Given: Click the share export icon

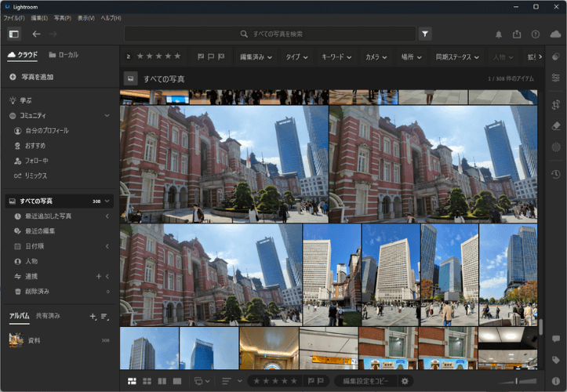Looking at the screenshot, I should [x=517, y=34].
